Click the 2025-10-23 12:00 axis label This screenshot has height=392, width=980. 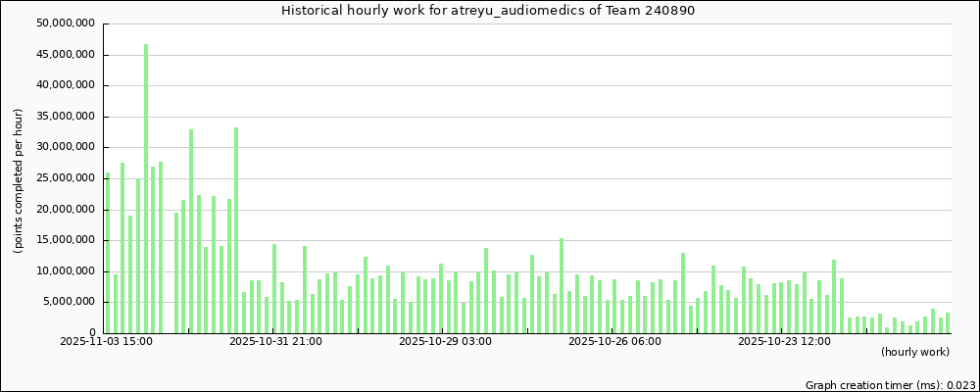pos(784,342)
